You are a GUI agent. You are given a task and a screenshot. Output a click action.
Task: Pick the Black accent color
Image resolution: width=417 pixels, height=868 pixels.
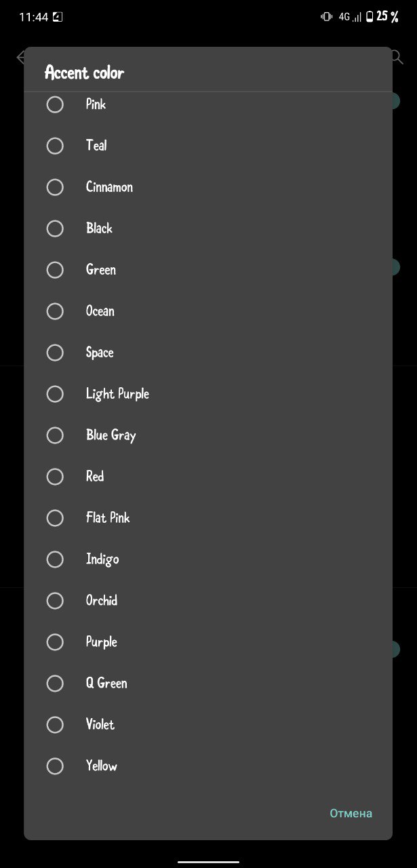click(208, 229)
